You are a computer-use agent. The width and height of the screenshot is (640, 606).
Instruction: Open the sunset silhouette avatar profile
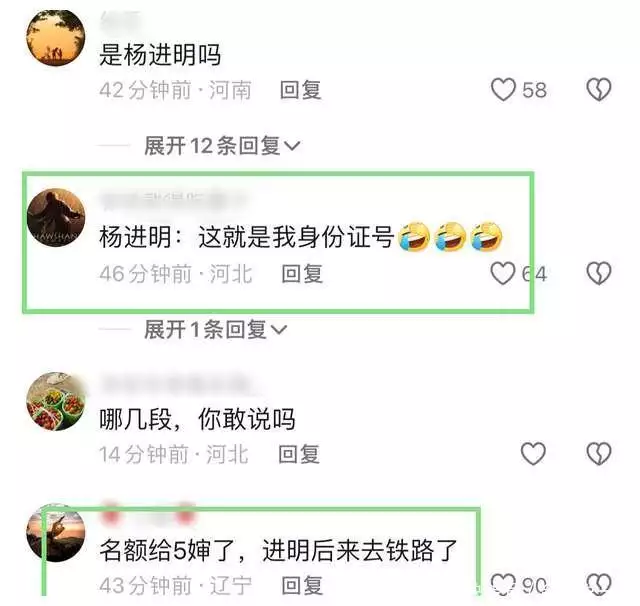56,38
